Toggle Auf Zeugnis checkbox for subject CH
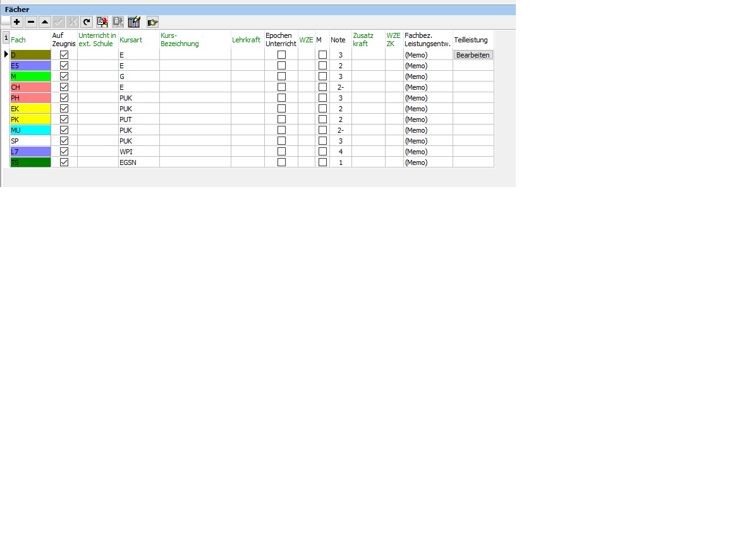 (64, 87)
